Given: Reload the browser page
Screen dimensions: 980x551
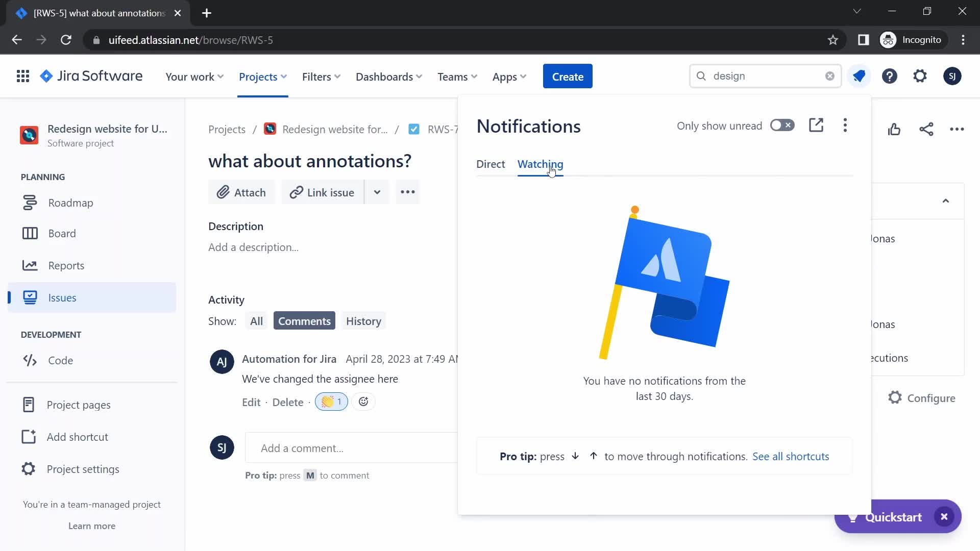Looking at the screenshot, I should pyautogui.click(x=66, y=40).
